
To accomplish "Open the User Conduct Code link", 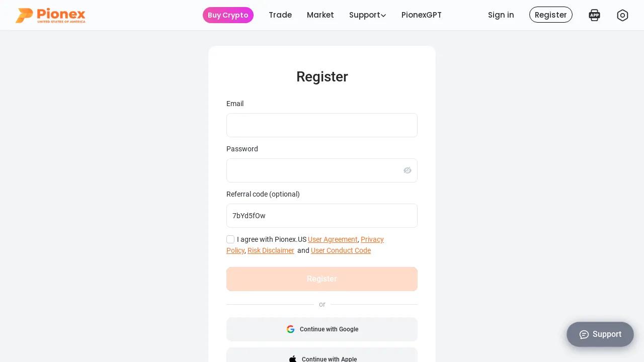I will click(341, 250).
